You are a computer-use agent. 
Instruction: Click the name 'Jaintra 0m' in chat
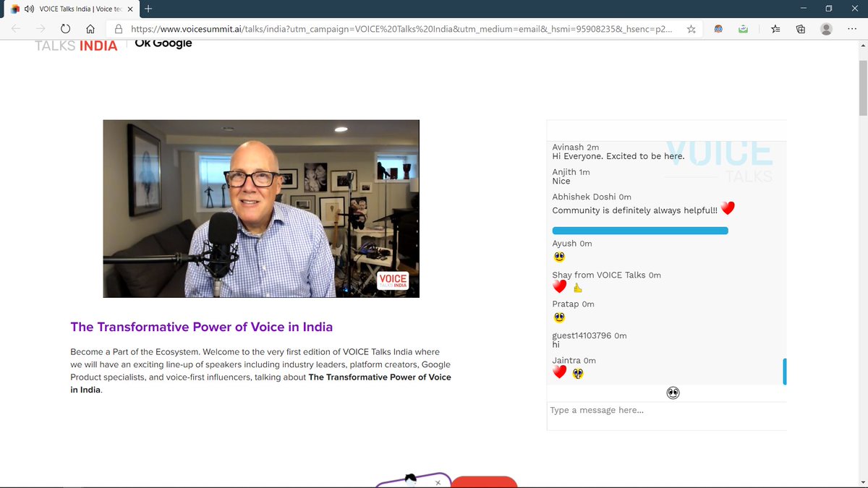[574, 360]
